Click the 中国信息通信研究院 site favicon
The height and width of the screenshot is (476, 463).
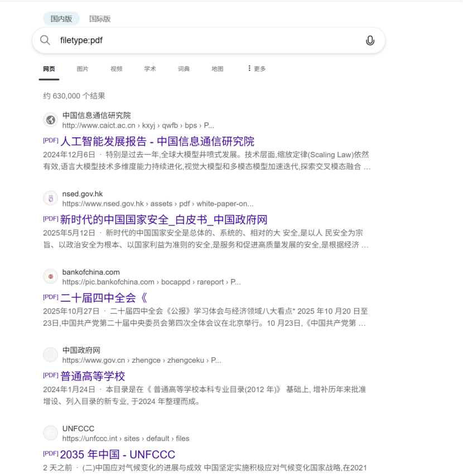(x=50, y=119)
